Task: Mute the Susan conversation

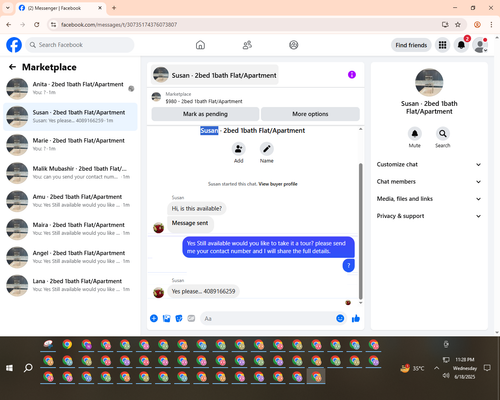Action: pos(415,134)
